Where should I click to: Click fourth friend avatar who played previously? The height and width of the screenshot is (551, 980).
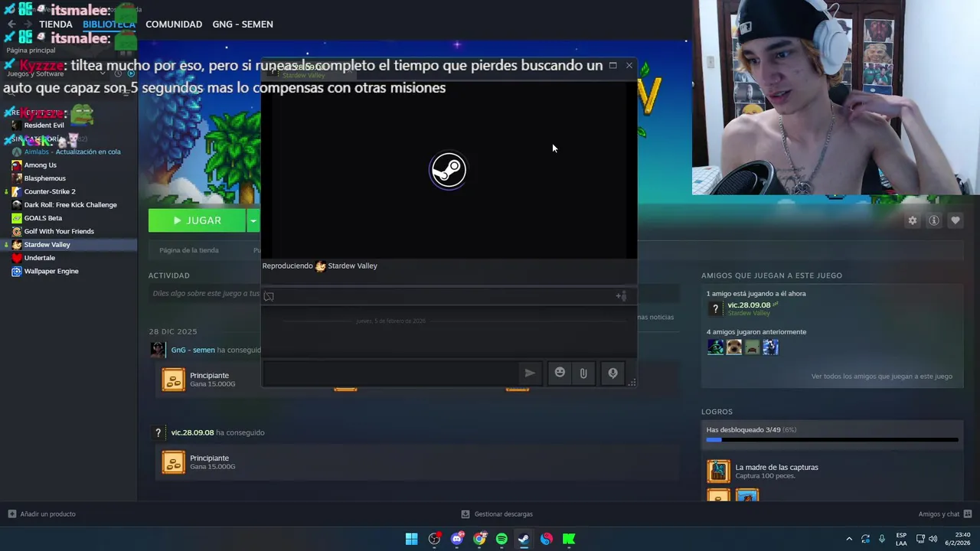(x=770, y=347)
